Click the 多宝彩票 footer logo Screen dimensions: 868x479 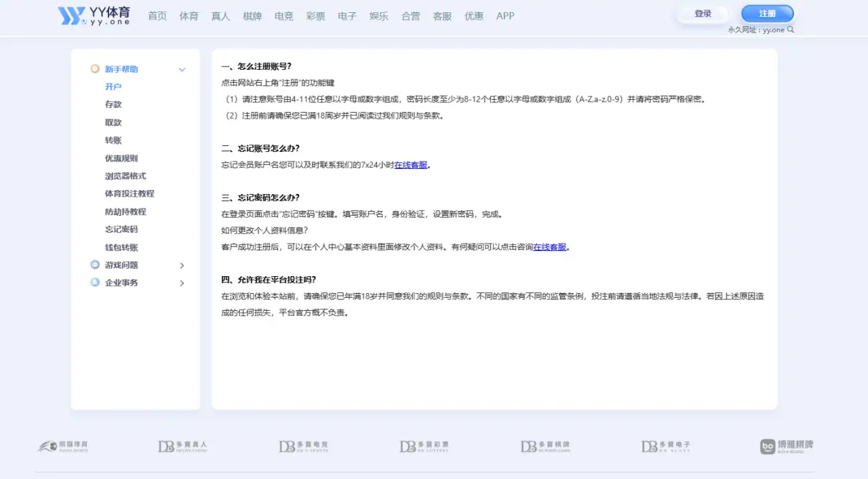[x=423, y=446]
